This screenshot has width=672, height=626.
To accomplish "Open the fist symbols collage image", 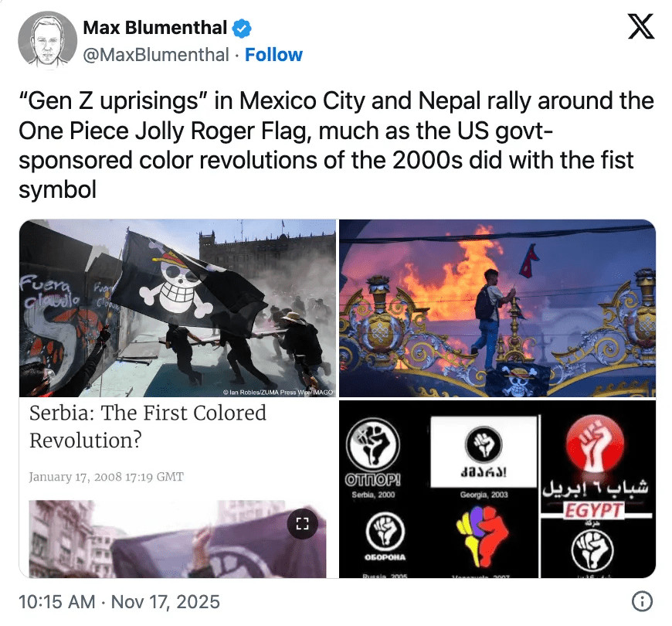I will click(x=497, y=488).
